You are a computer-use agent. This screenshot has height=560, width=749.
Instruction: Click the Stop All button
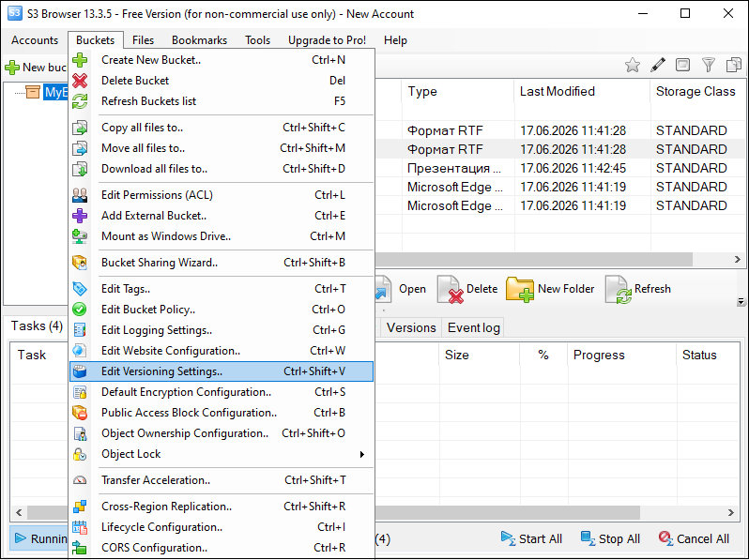[x=610, y=539]
